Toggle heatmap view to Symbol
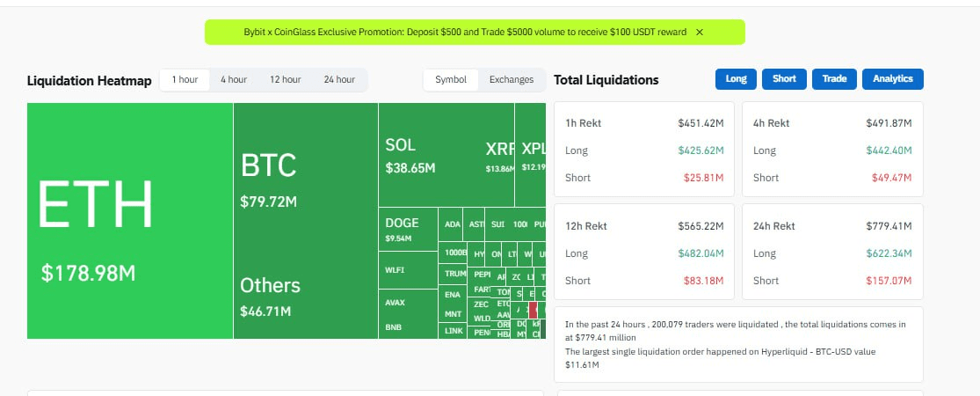The width and height of the screenshot is (980, 396). 451,80
